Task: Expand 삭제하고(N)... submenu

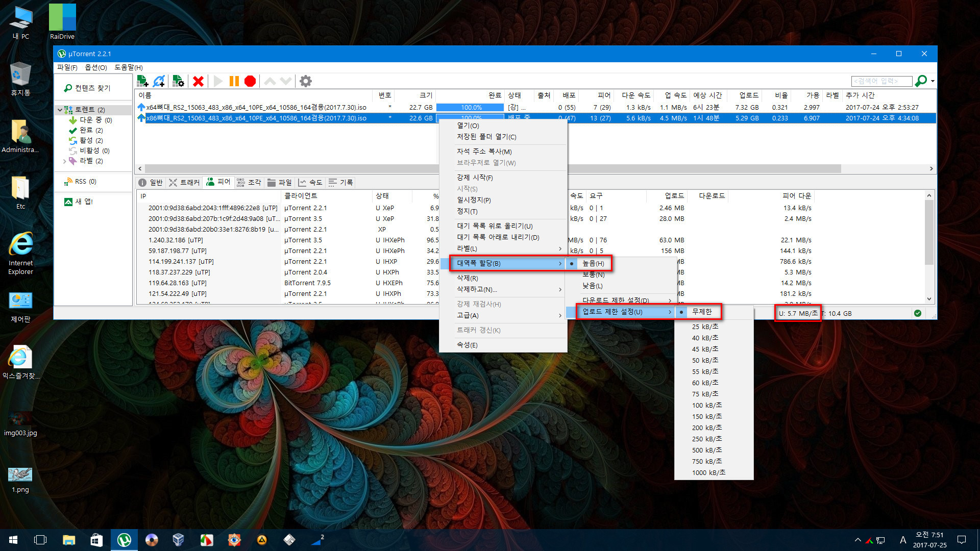Action: click(503, 289)
